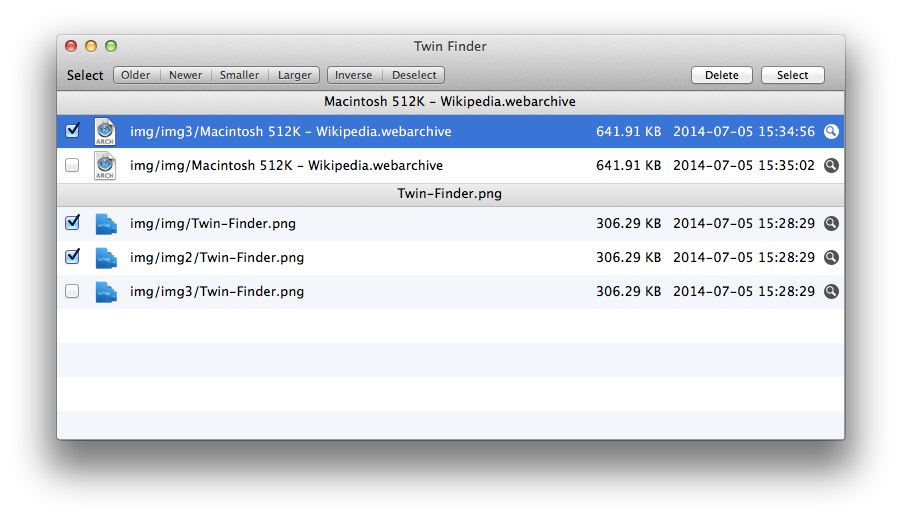Reveal img/img3/Macintosh 512K webarchive via magnifier icon
This screenshot has height=519, width=902.
pos(831,132)
